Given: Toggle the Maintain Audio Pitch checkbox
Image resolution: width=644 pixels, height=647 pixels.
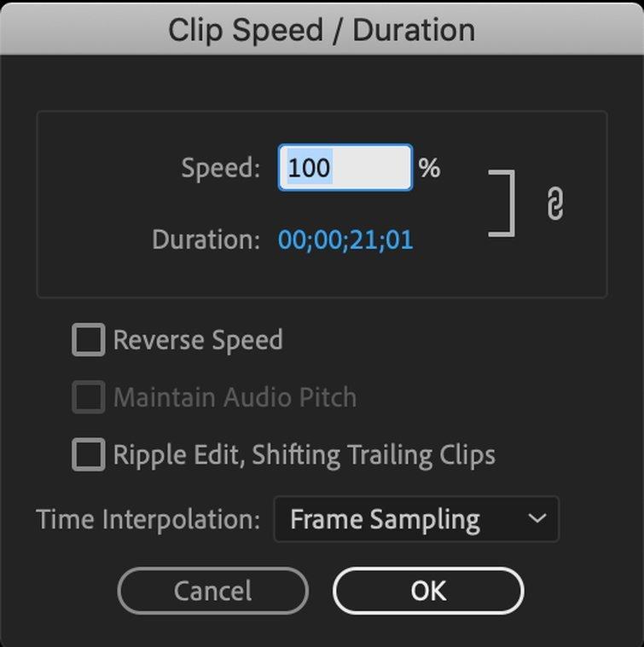Looking at the screenshot, I should (x=89, y=397).
